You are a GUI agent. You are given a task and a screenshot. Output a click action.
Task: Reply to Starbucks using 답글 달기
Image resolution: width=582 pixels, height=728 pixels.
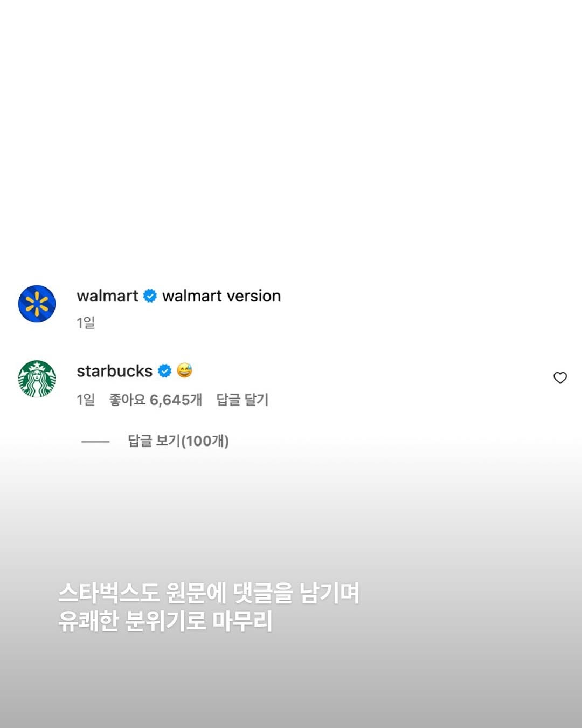(242, 400)
